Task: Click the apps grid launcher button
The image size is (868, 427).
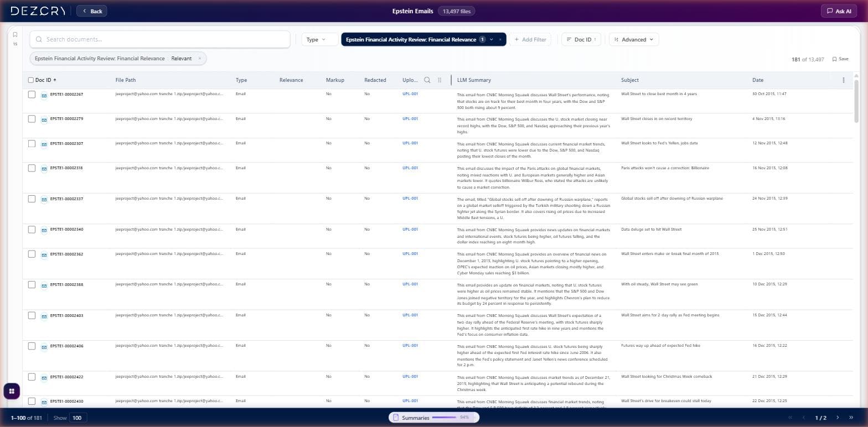Action: 12,391
